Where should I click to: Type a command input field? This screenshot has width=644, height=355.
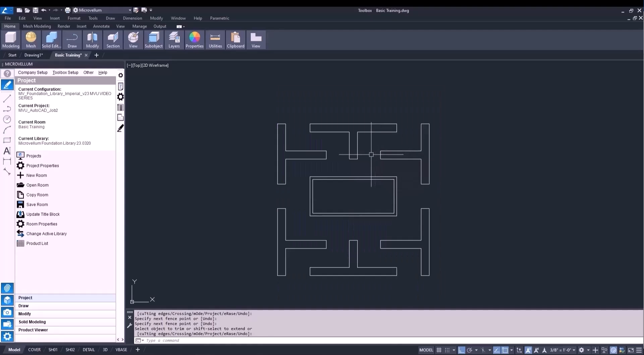coord(389,341)
